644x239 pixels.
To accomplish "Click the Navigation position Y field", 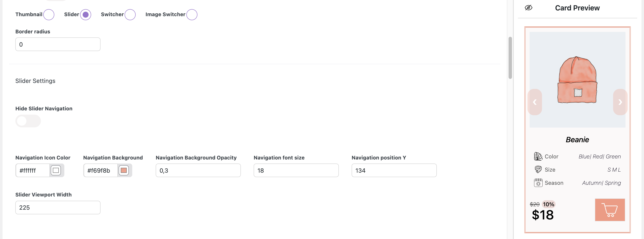I will [394, 170].
